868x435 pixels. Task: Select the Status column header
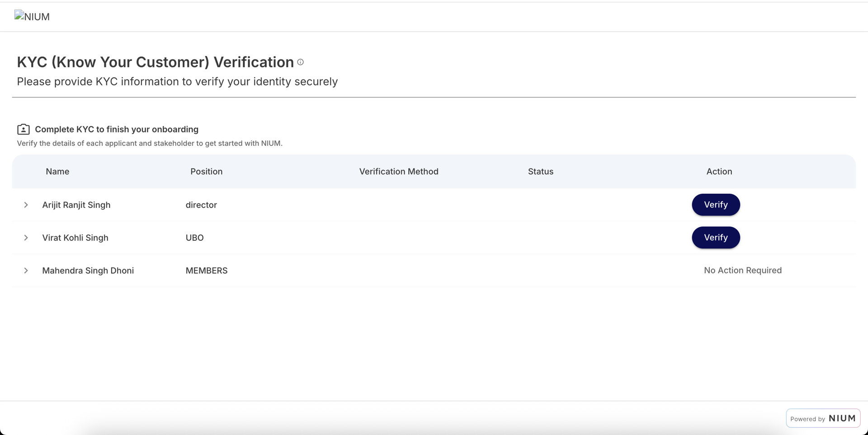coord(540,172)
